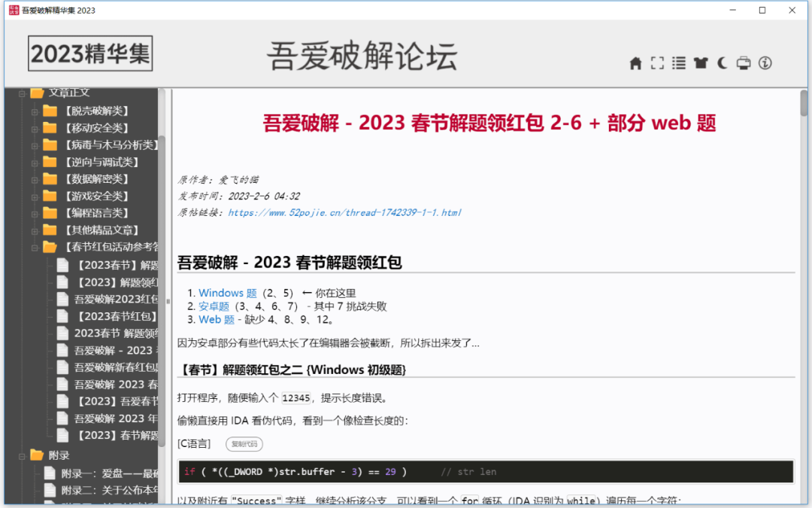The image size is (812, 508).
Task: Expand the 【脱壳破解类】 tree node
Action: pos(35,111)
